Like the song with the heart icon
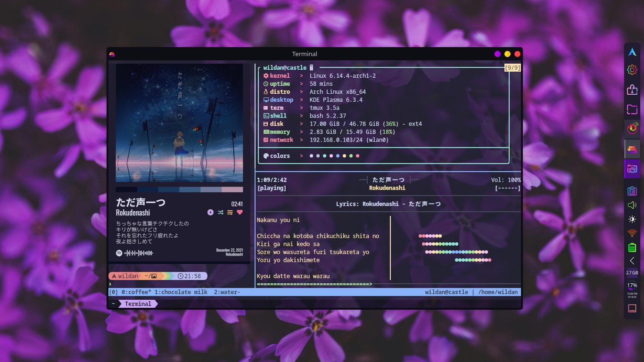This screenshot has width=644, height=362. 239,213
